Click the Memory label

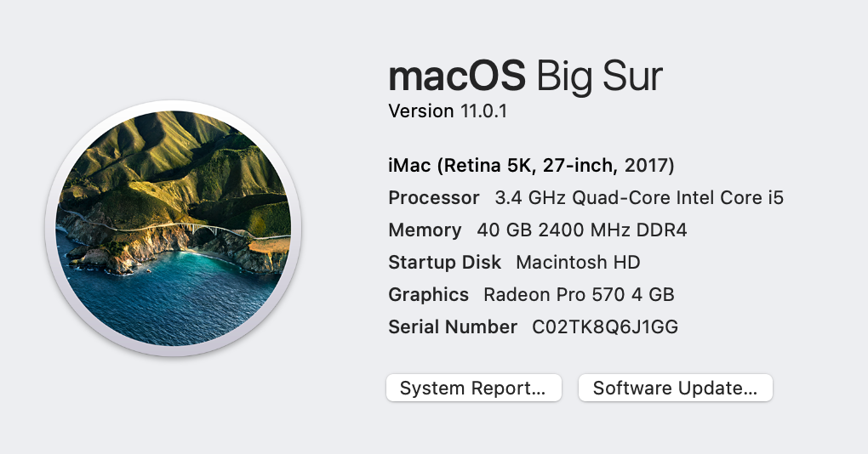click(425, 230)
